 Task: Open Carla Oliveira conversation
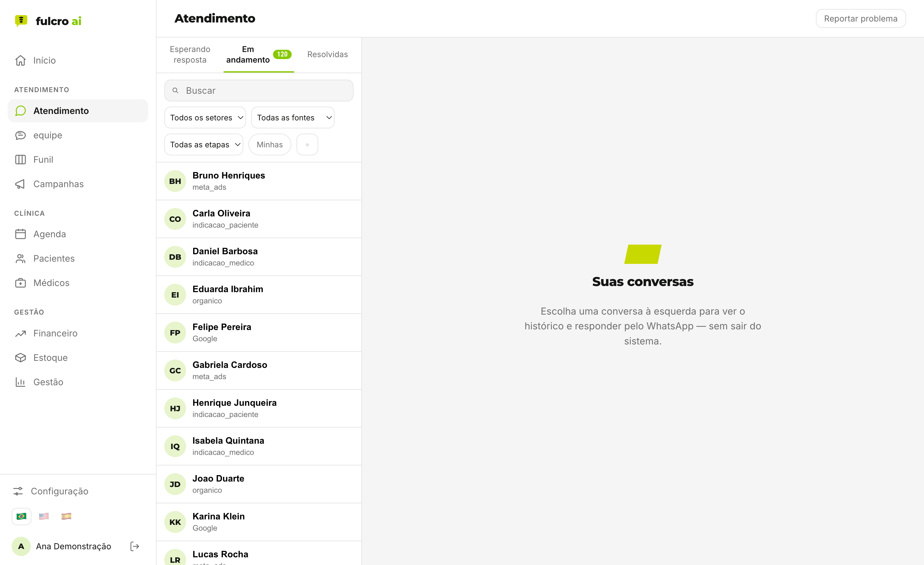(259, 219)
